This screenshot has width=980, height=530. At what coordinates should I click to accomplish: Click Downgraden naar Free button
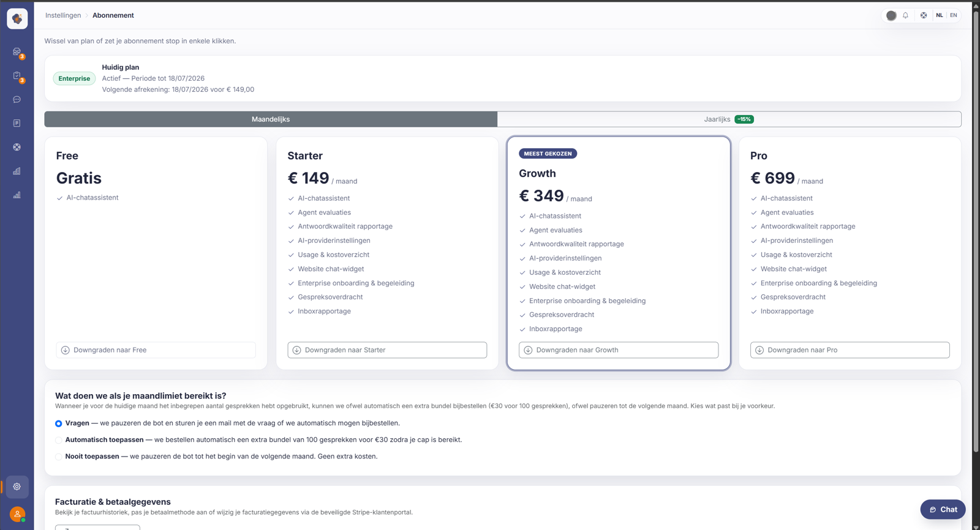156,350
